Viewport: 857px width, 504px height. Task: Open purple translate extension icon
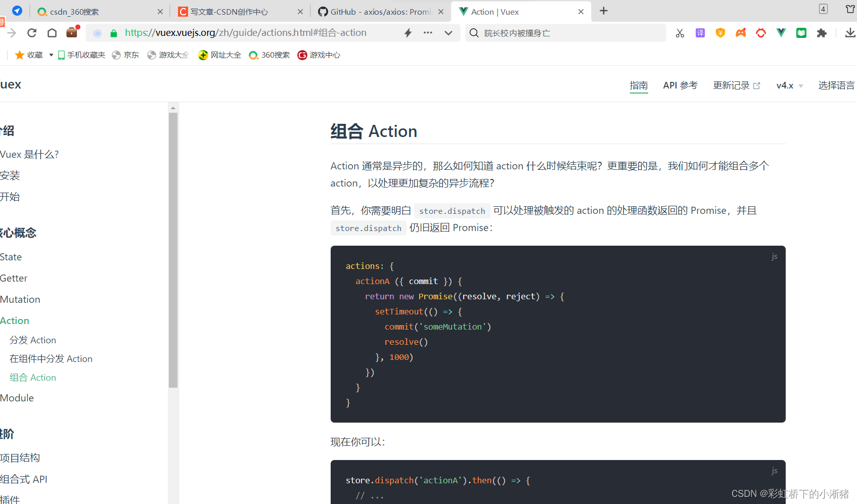coord(700,33)
